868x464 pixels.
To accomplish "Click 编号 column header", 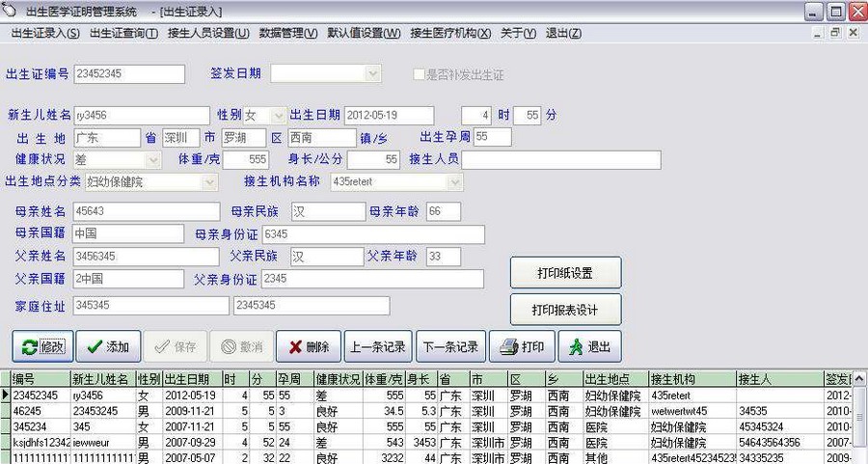I will tap(41, 379).
